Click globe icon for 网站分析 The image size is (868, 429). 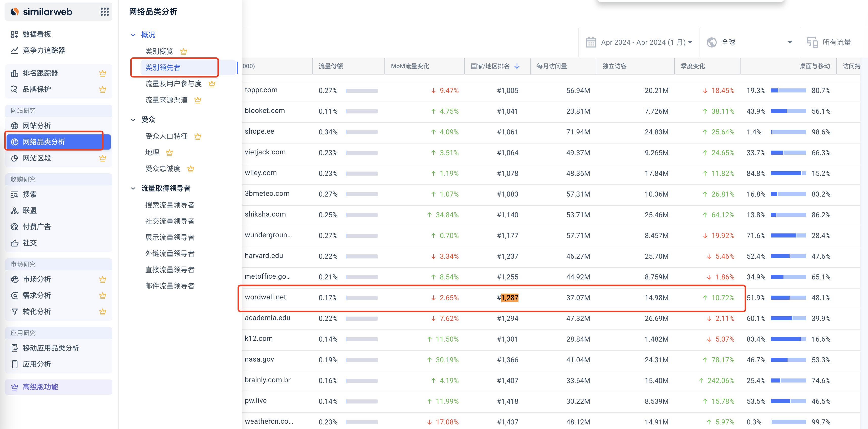pyautogui.click(x=14, y=126)
